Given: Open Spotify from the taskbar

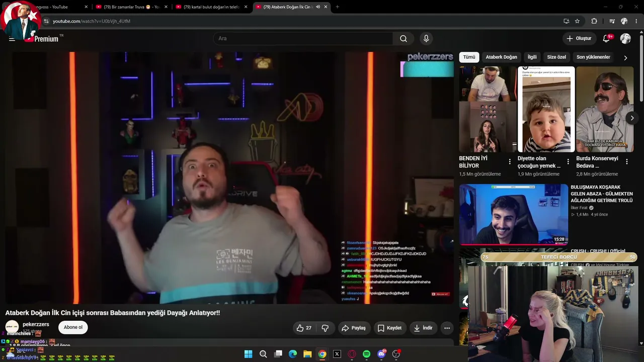Looking at the screenshot, I should 366,354.
